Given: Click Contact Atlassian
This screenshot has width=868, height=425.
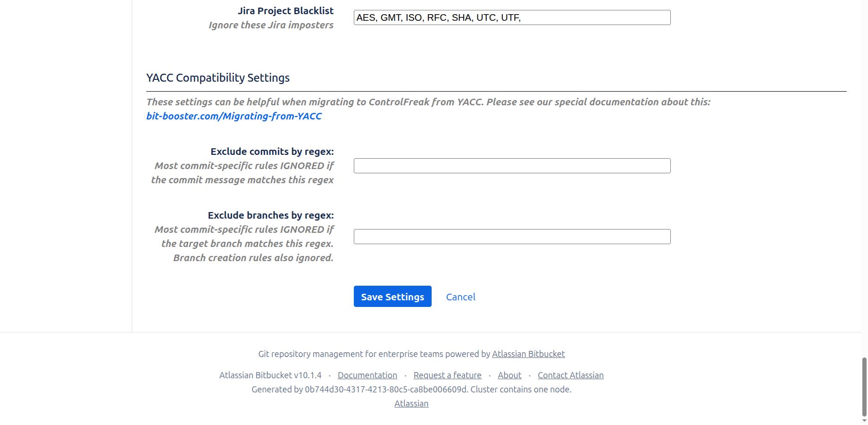Looking at the screenshot, I should 570,375.
